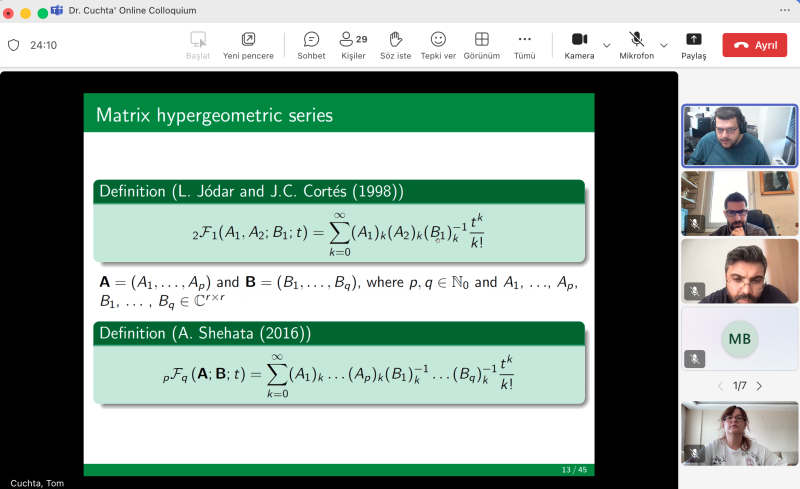Expand the Mikrofon options arrow
Viewport: 800px width, 489px height.
point(663,45)
